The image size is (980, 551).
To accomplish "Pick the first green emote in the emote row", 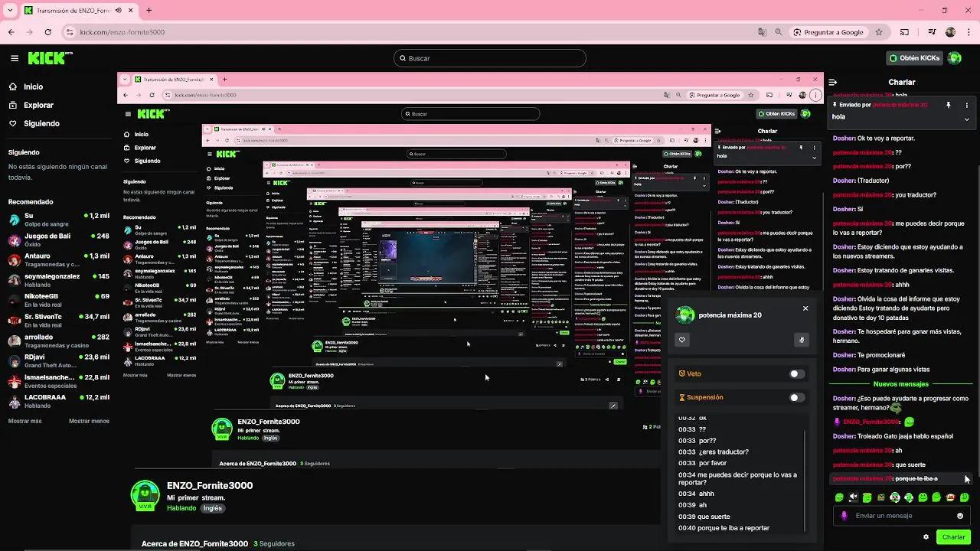I will (839, 497).
